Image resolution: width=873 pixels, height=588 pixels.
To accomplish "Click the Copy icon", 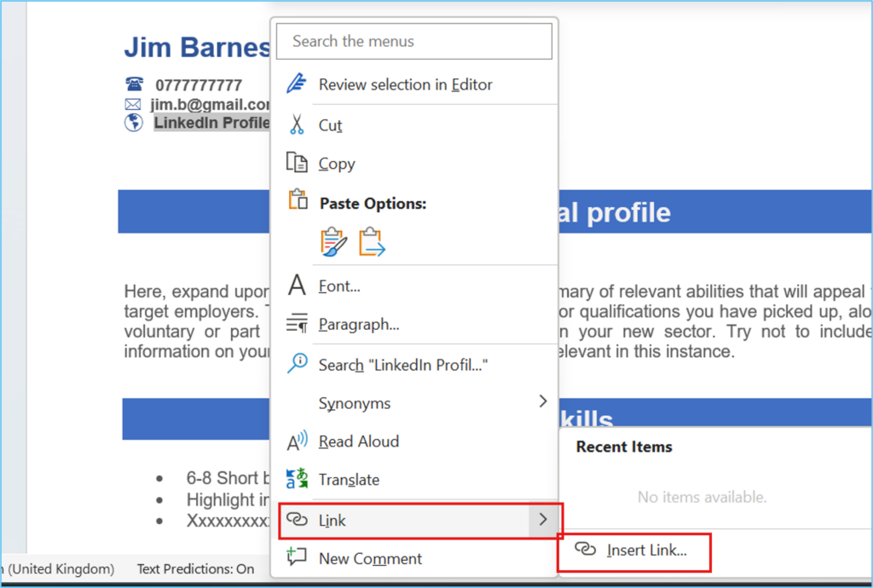I will [x=298, y=163].
